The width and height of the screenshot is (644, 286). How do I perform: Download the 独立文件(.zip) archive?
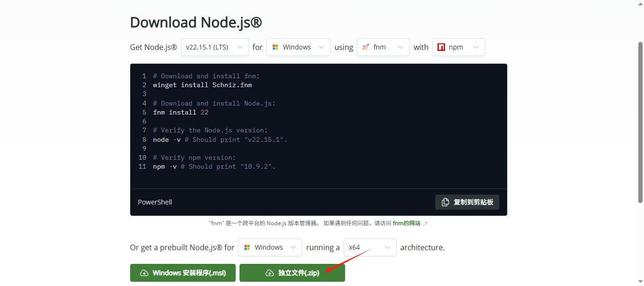click(292, 273)
